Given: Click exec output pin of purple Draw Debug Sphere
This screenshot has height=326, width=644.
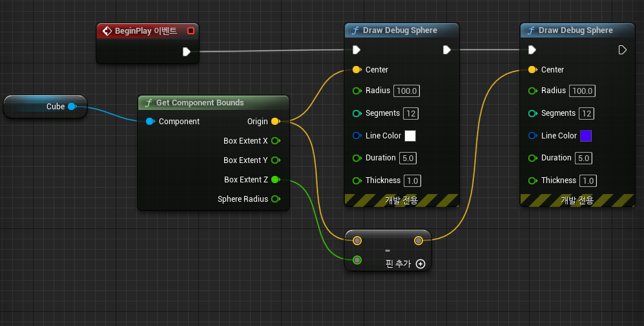Looking at the screenshot, I should coord(623,50).
